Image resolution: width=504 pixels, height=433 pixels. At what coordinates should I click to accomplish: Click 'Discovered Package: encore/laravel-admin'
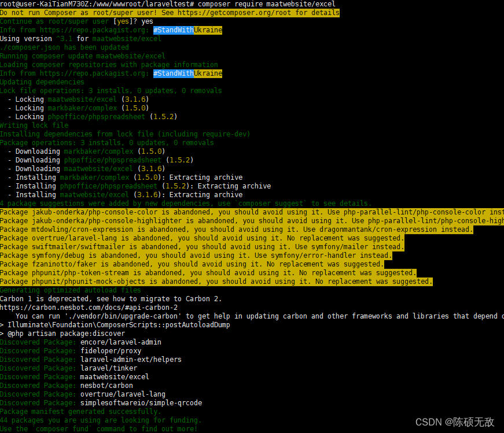pos(80,342)
